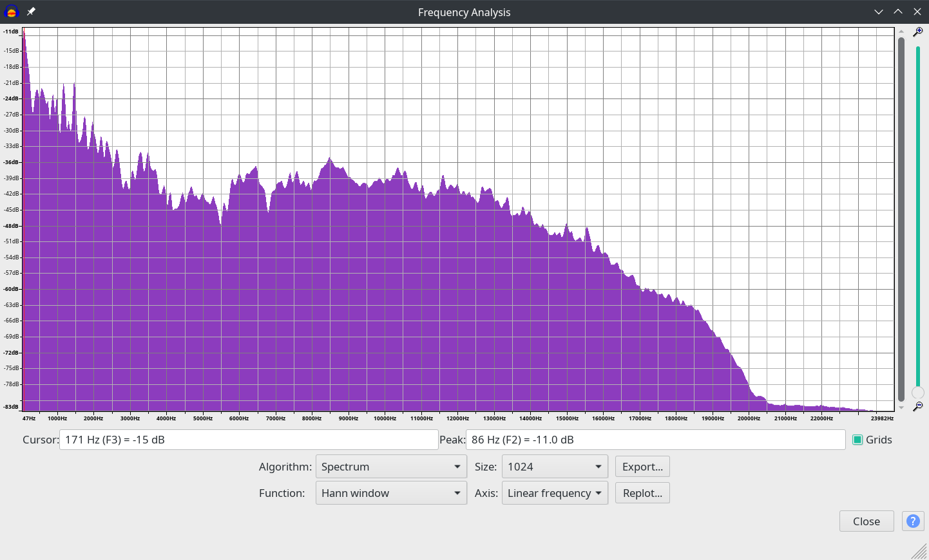Image resolution: width=929 pixels, height=560 pixels.
Task: Click the 20000Hz label on frequency axis
Action: pos(749,418)
